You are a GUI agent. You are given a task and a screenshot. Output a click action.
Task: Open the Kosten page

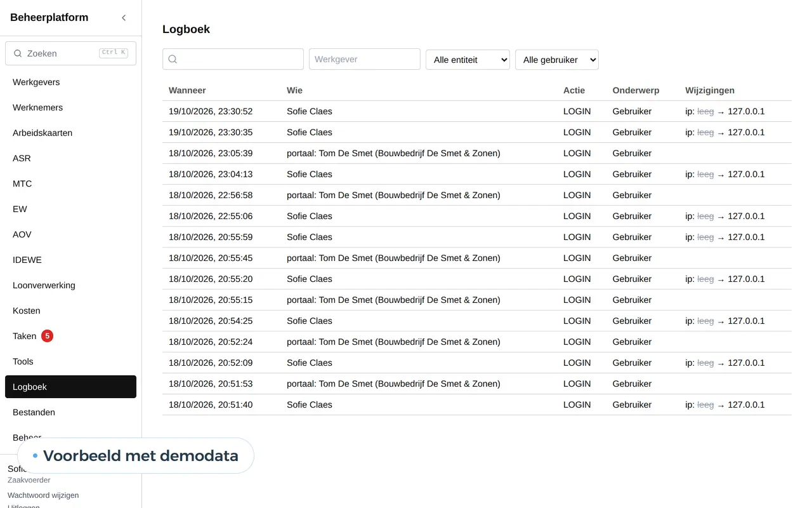70,311
